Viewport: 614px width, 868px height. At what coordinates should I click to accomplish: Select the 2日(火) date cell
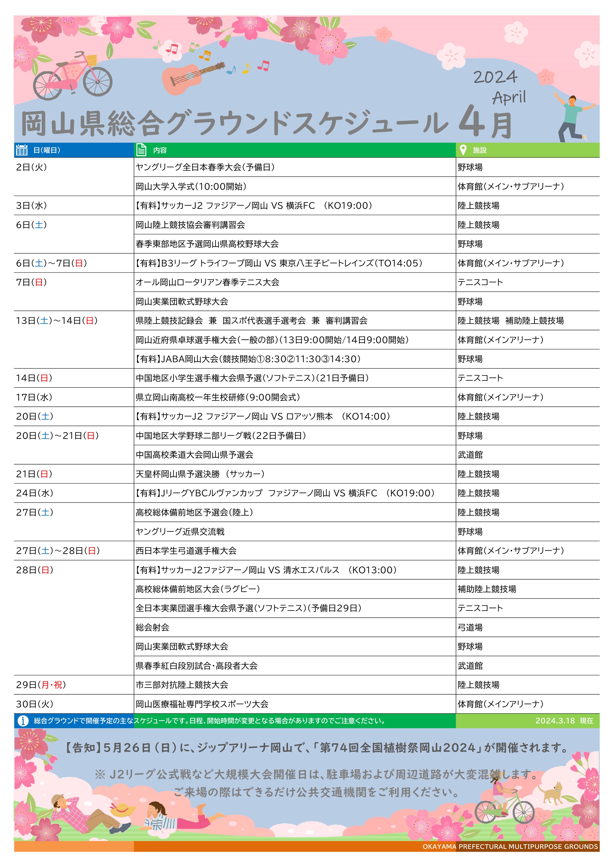tap(31, 167)
